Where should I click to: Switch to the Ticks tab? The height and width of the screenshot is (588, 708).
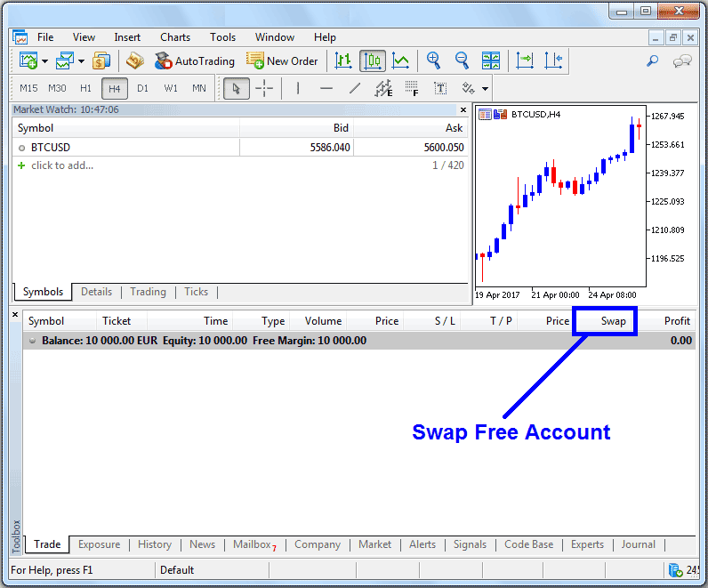[196, 292]
